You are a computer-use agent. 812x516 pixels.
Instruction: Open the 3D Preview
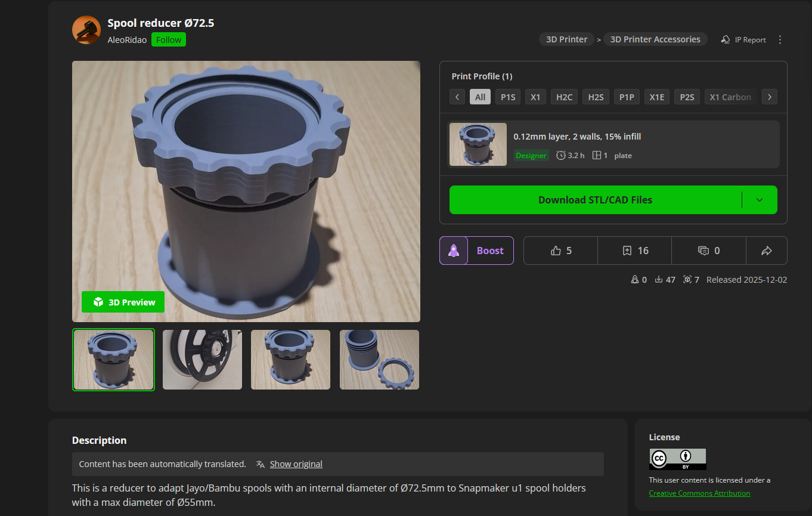[x=123, y=302]
